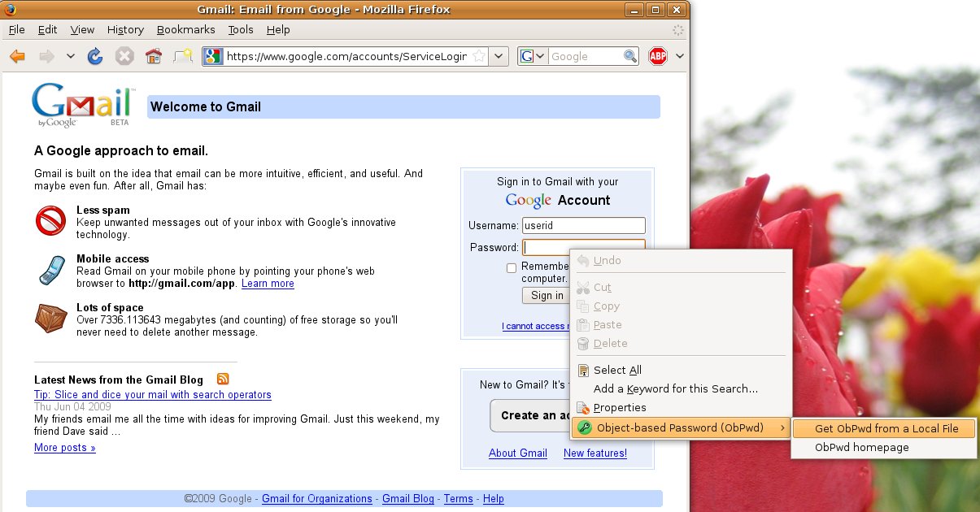Open the back/forward history dropdown arrow
The image size is (980, 512).
coord(70,56)
